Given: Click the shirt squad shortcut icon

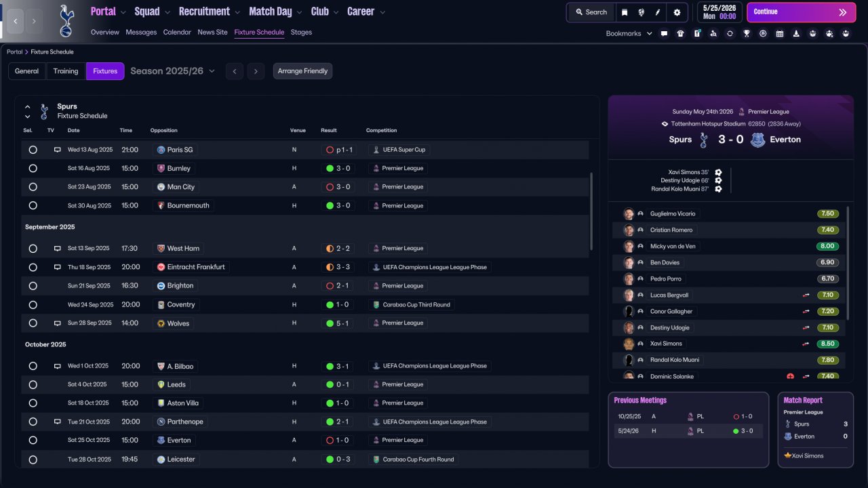Looking at the screenshot, I should coord(681,33).
